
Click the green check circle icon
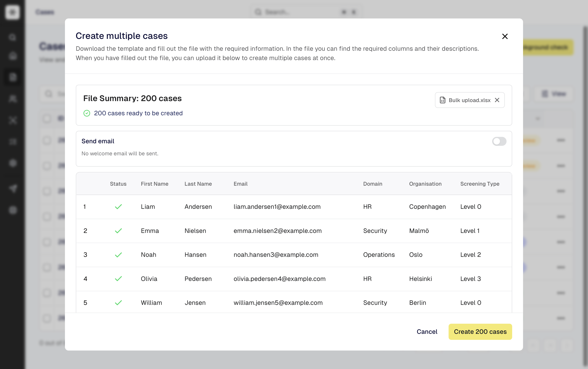click(x=87, y=113)
